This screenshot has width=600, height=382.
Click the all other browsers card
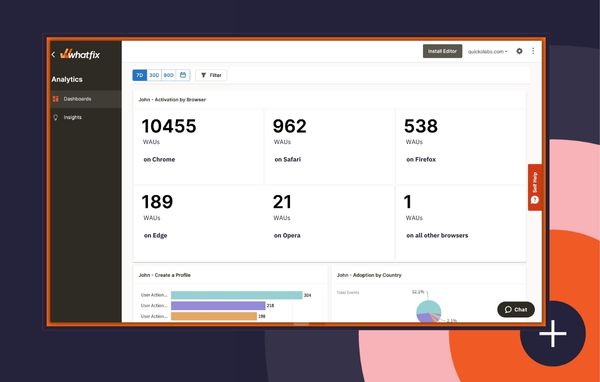click(461, 223)
